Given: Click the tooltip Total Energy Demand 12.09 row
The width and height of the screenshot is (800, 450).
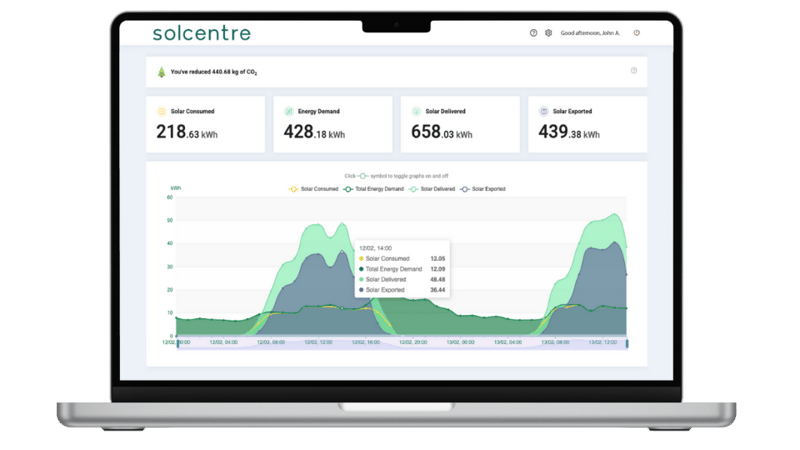Looking at the screenshot, I should 402,269.
